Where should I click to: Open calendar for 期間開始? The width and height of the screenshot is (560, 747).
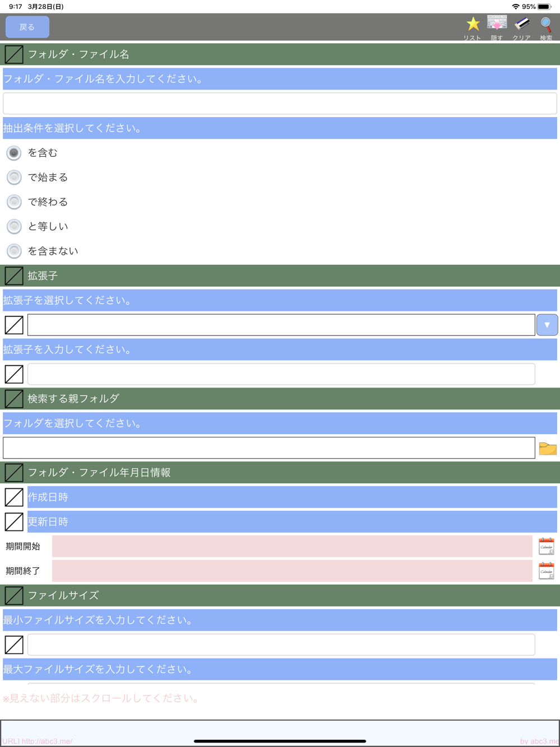(546, 546)
